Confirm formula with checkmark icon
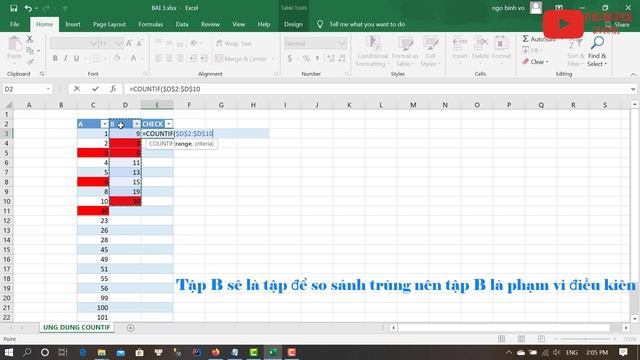 pos(95,89)
